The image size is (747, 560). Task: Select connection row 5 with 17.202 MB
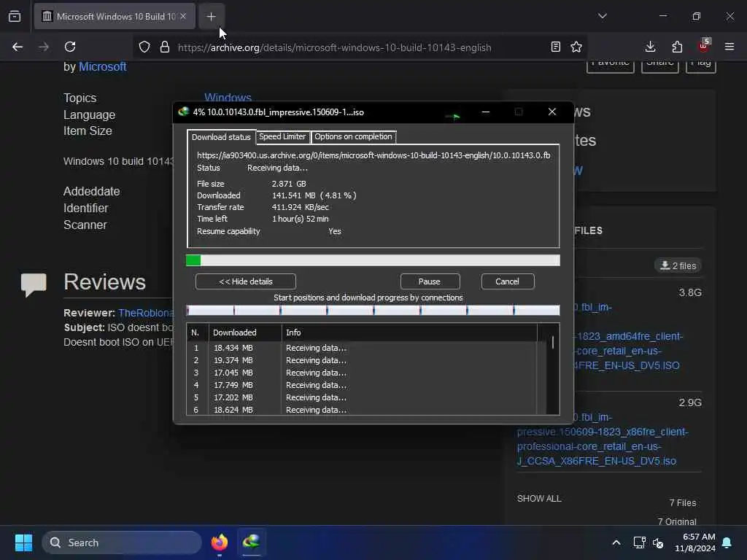362,397
